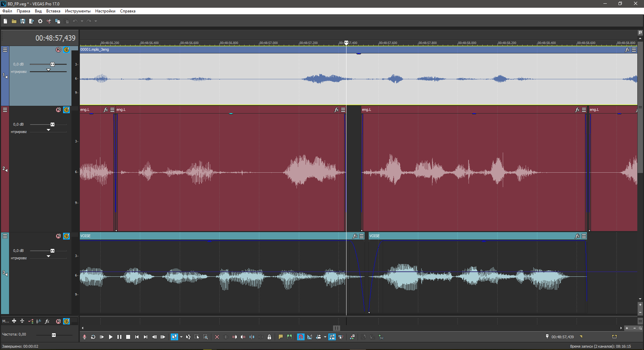Click the track 1 volume slider handle

coord(52,64)
